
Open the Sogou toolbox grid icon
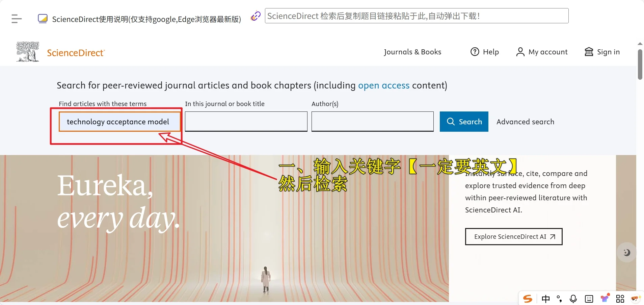pyautogui.click(x=620, y=299)
